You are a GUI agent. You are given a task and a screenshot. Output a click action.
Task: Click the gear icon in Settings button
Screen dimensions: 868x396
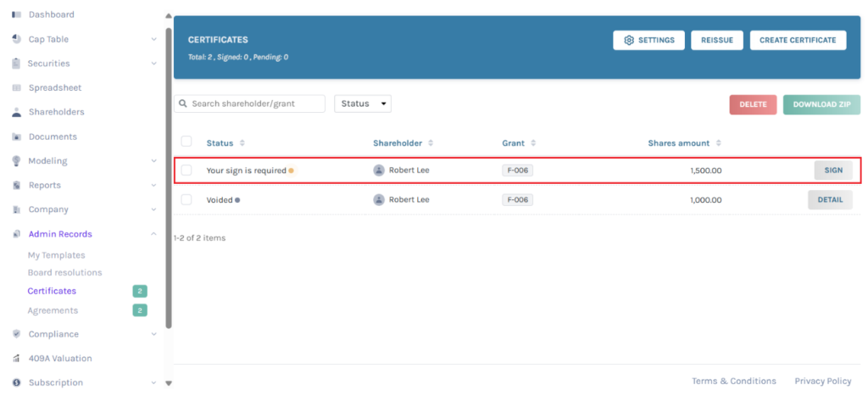[x=628, y=41]
